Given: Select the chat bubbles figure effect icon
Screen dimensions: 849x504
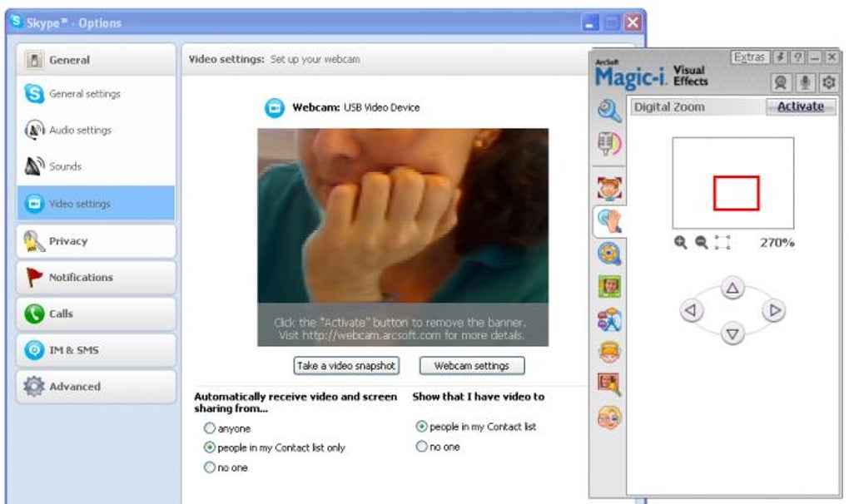Looking at the screenshot, I should (609, 319).
